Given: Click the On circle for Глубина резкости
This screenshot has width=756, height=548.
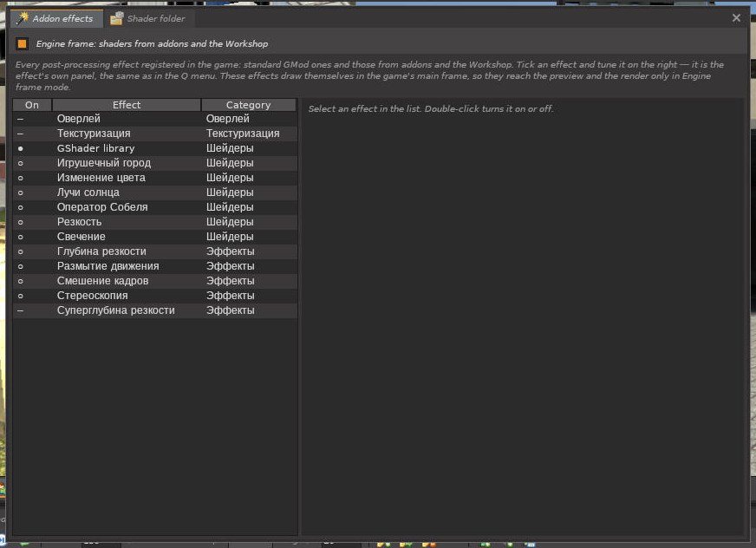Looking at the screenshot, I should coord(20,251).
